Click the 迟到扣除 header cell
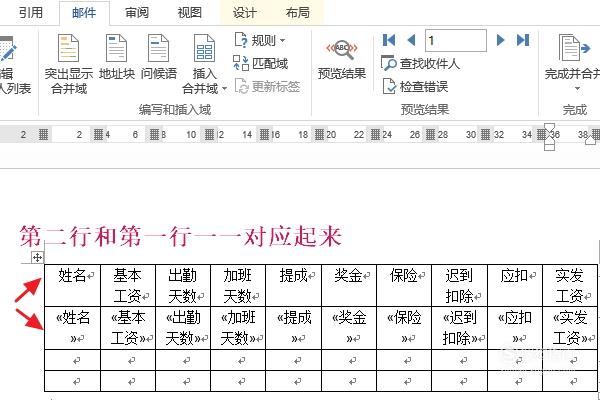Image resolution: width=600 pixels, height=400 pixels. coord(460,285)
